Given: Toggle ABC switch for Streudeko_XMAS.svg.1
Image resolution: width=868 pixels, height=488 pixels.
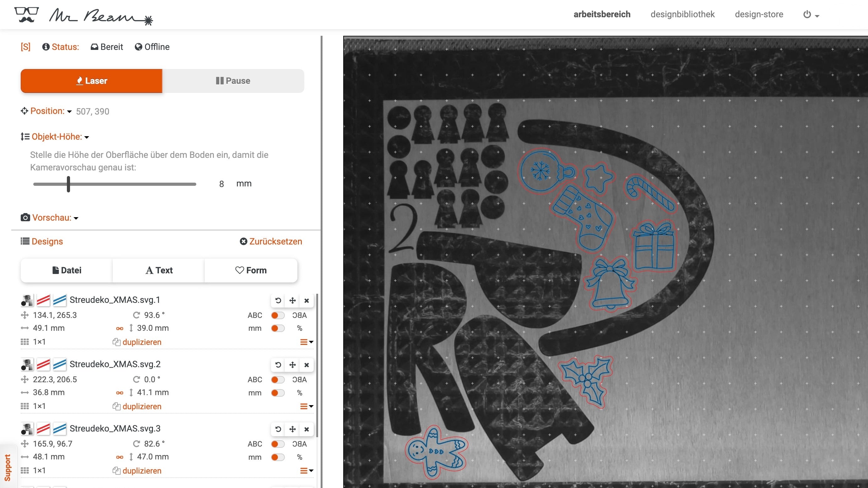Looking at the screenshot, I should (278, 315).
